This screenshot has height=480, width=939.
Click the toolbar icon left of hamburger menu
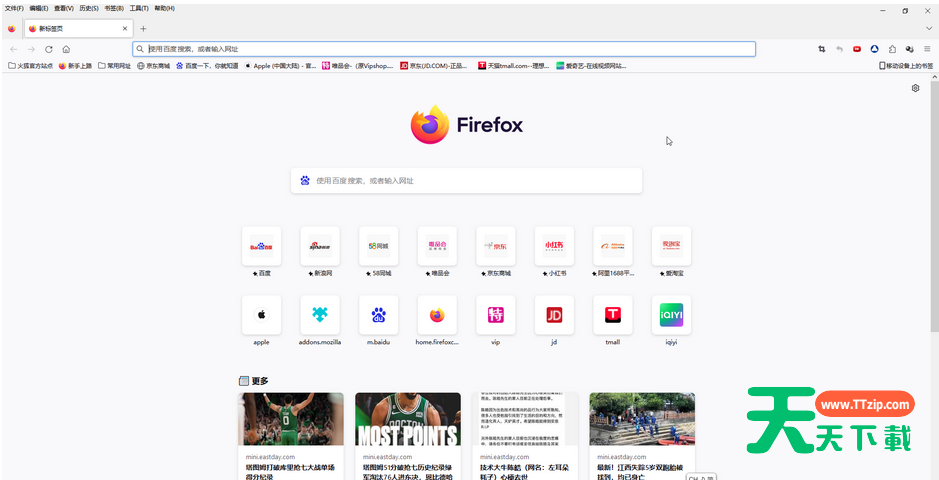[910, 49]
